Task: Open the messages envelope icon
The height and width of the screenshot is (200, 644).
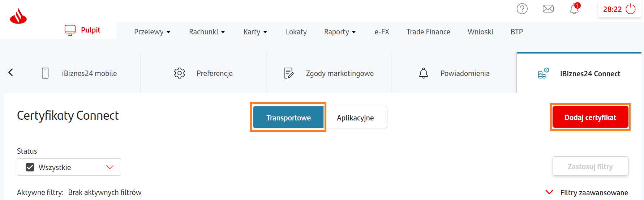Action: (x=548, y=9)
